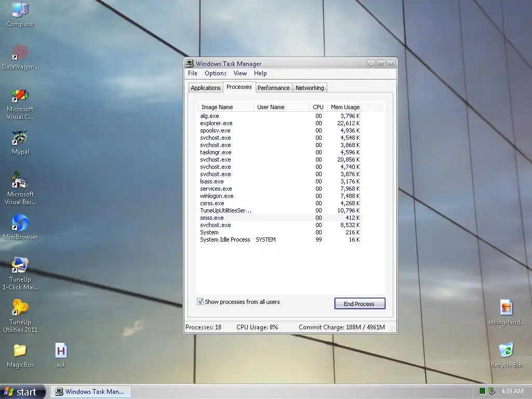Select the TuneUpUtilitiesSer... process

(x=280, y=210)
